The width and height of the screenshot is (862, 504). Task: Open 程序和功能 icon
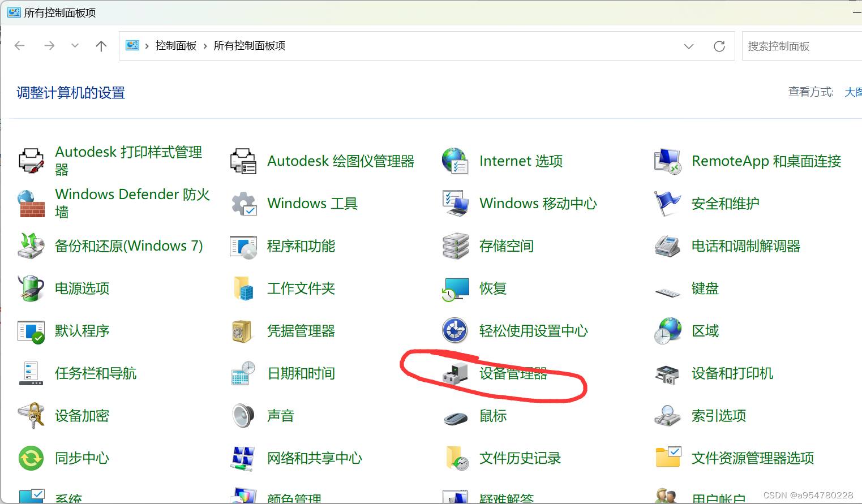pos(243,246)
